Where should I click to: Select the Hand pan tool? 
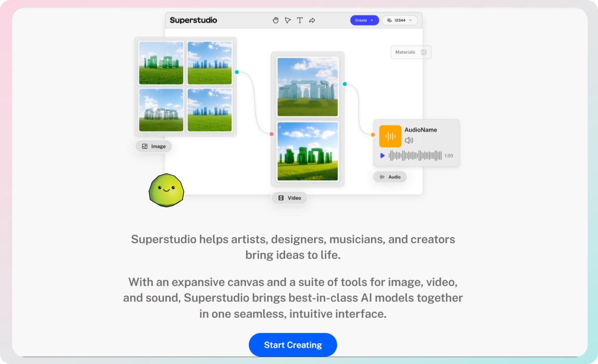(x=276, y=20)
